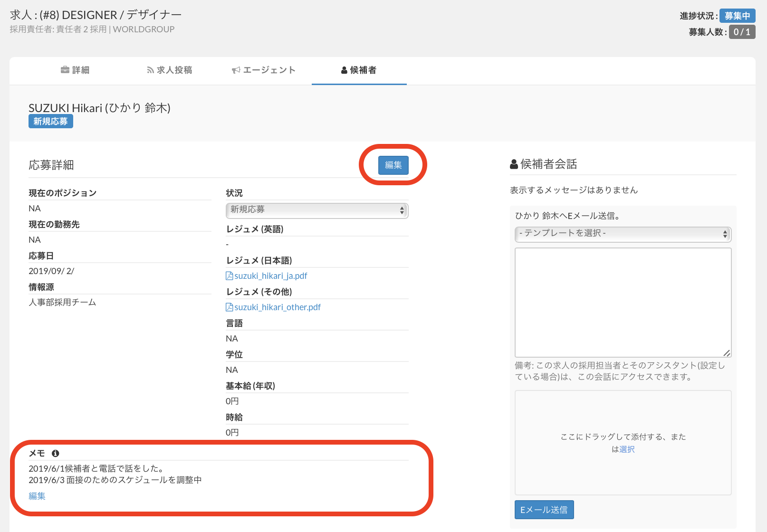Click the RSS feed icon beside 求人投稿
The height and width of the screenshot is (532, 767).
(x=150, y=70)
